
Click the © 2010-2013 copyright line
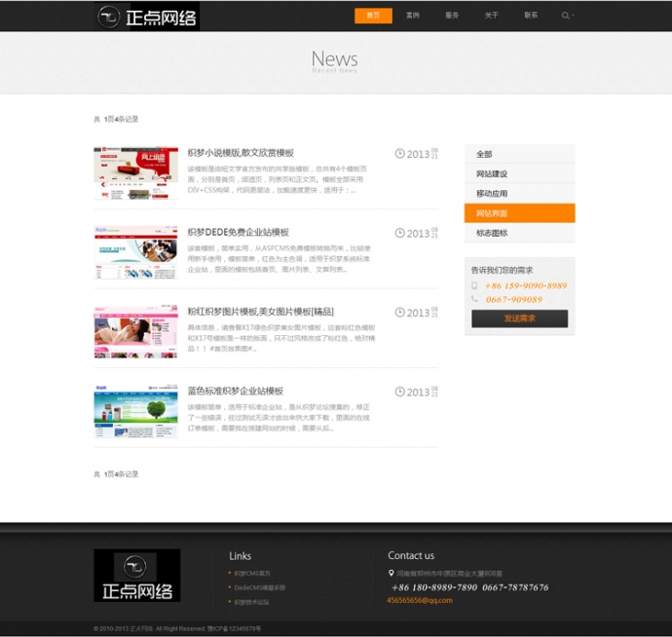(x=177, y=628)
